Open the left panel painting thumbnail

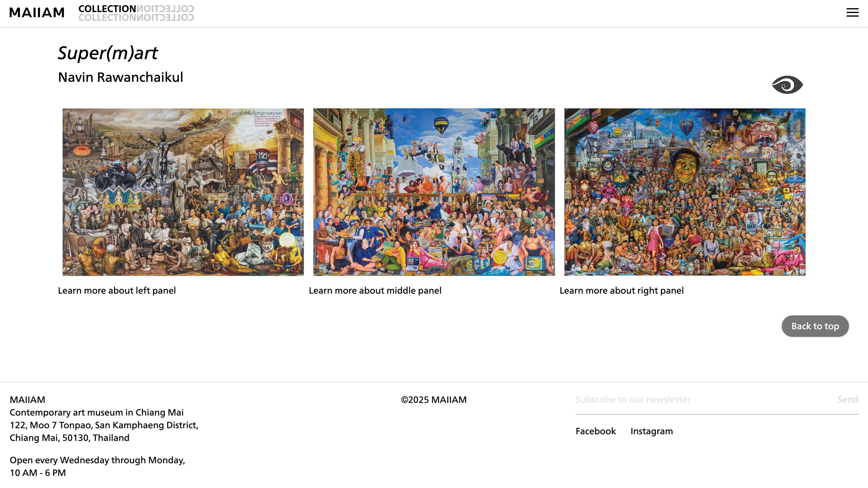point(183,192)
